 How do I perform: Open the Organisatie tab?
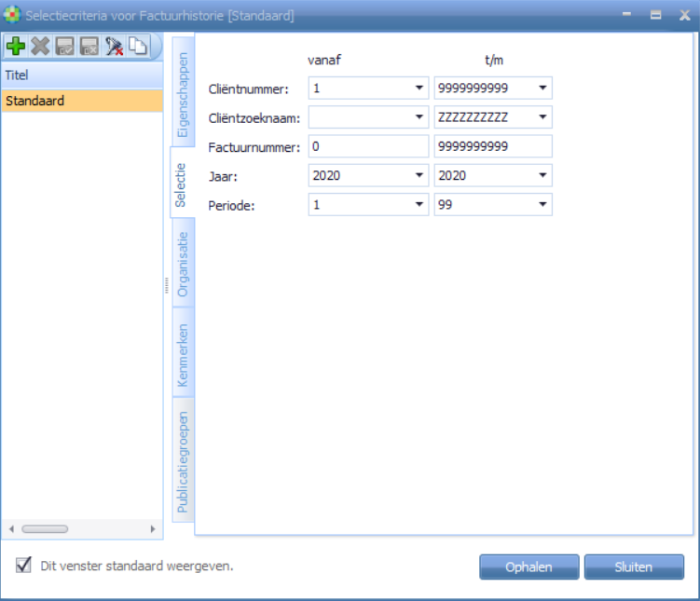click(183, 264)
